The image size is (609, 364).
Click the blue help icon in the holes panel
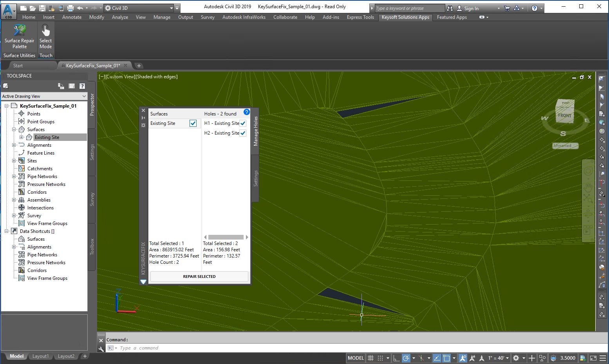click(246, 112)
